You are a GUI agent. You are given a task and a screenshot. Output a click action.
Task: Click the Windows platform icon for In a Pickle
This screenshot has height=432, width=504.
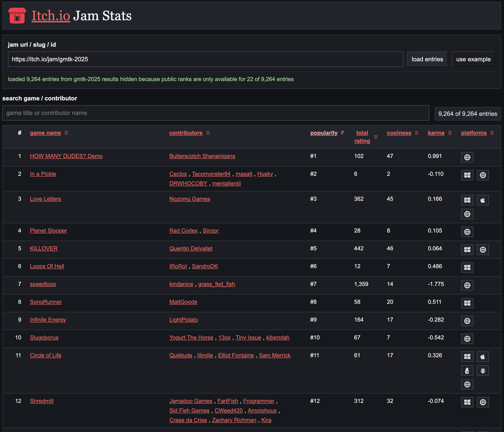(x=467, y=175)
